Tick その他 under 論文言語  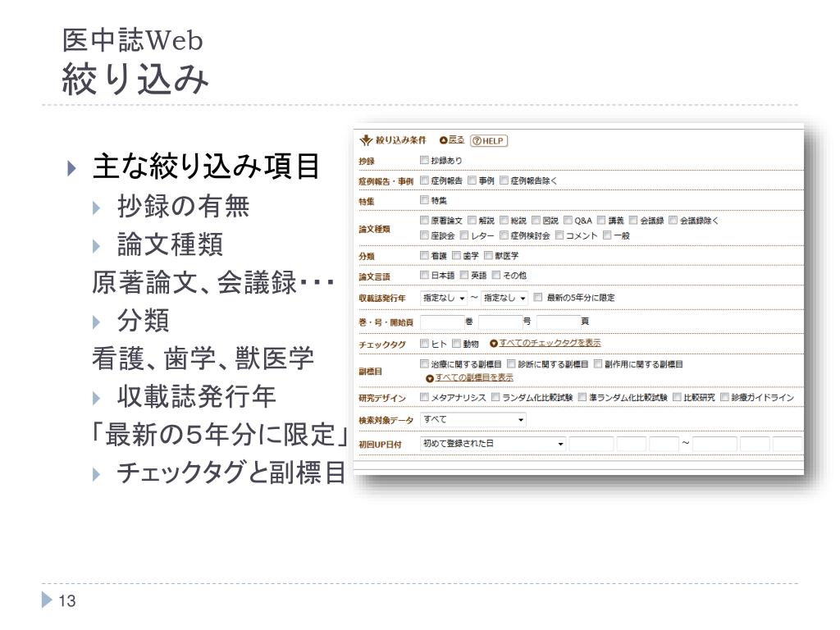tap(496, 276)
